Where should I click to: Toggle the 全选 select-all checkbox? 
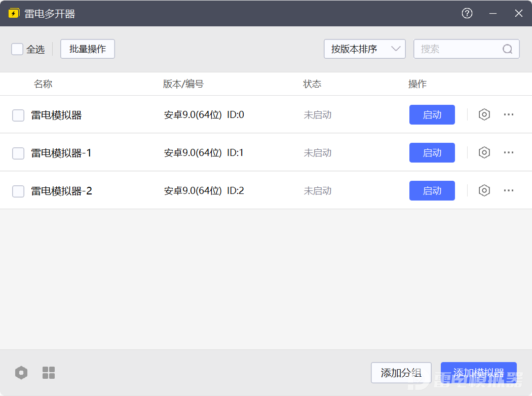coord(17,49)
